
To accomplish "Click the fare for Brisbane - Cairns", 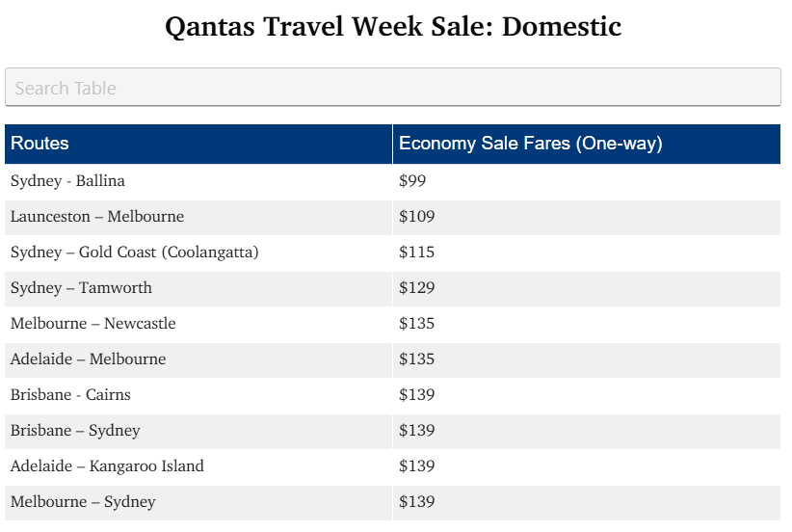I will (416, 395).
